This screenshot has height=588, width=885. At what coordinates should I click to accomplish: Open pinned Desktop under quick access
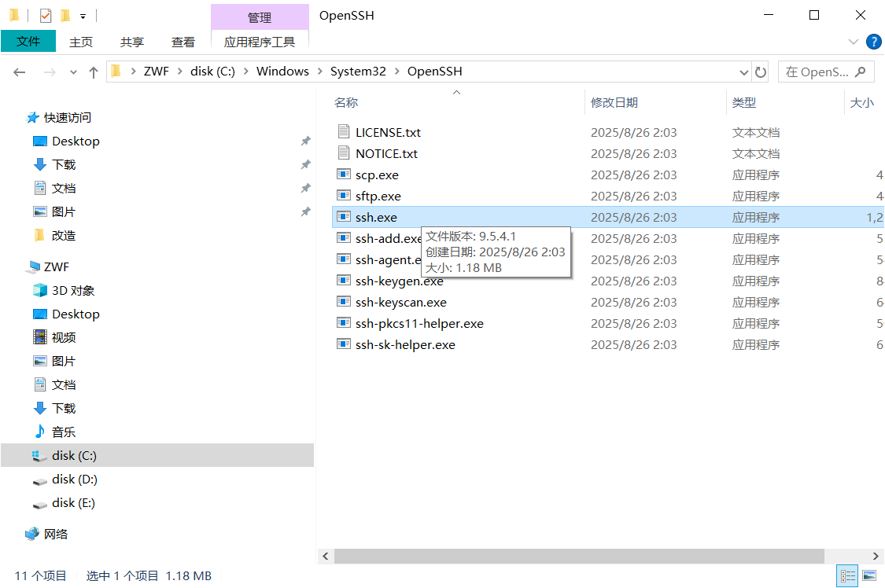coord(76,141)
